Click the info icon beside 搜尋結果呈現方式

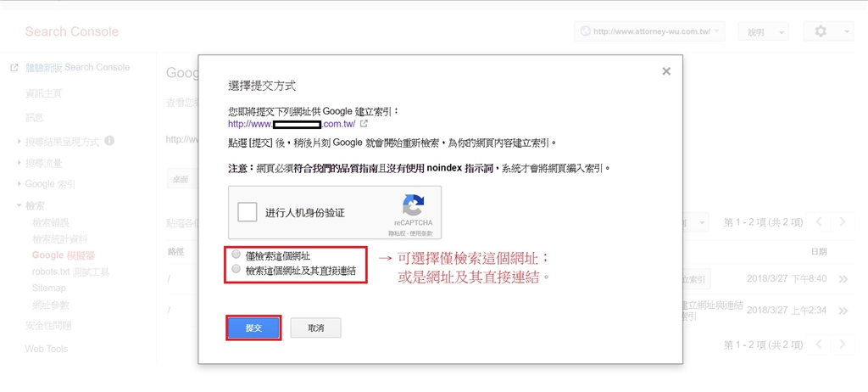[109, 141]
